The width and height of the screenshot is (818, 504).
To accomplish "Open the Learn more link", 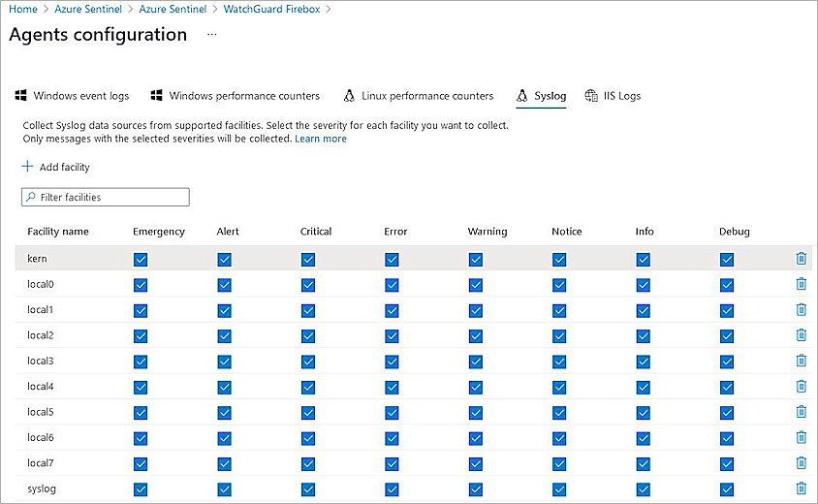I will pos(321,139).
